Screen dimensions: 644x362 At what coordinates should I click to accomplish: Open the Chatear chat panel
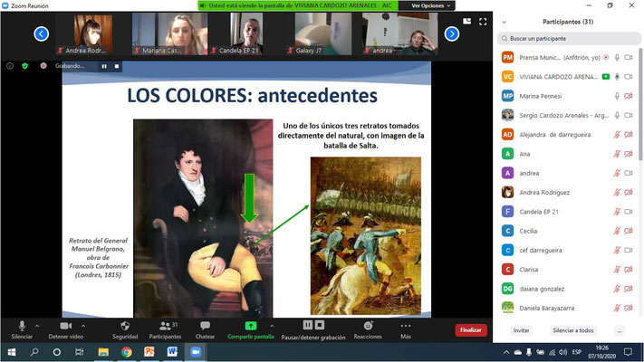205,330
